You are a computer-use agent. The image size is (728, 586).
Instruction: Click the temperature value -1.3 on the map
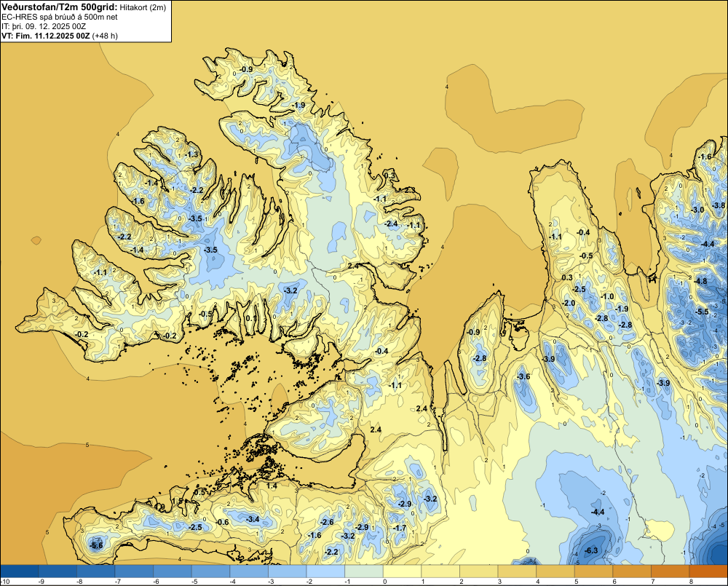[x=191, y=154]
